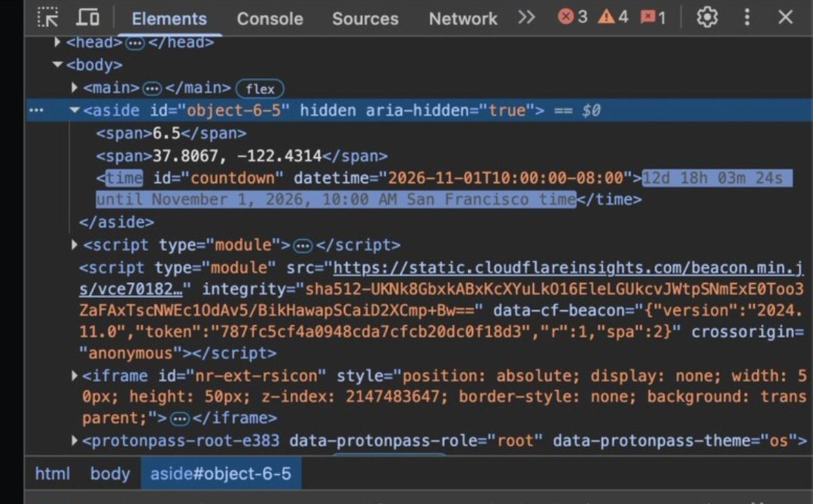Viewport: 813px width, 504px height.
Task: Select the span with coordinates 37.8067, -122.4314
Action: (x=241, y=156)
